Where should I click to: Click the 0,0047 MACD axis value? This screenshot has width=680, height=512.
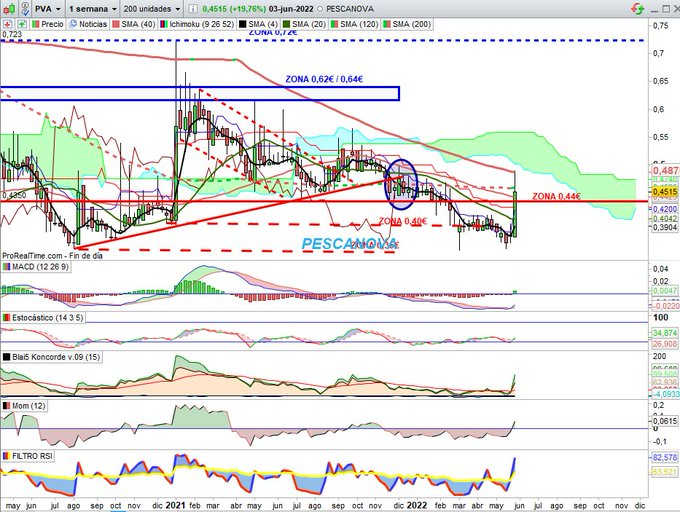pyautogui.click(x=665, y=291)
